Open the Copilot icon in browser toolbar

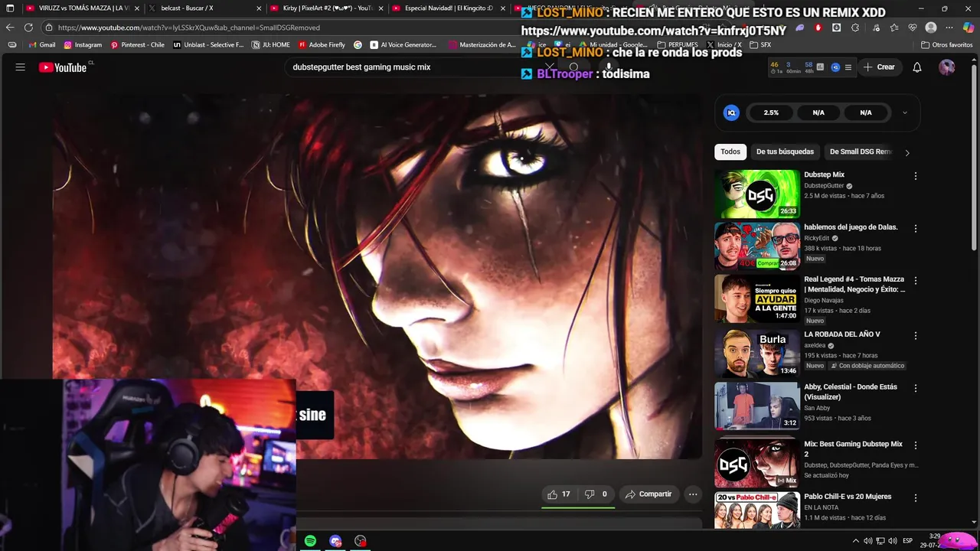[x=968, y=28]
